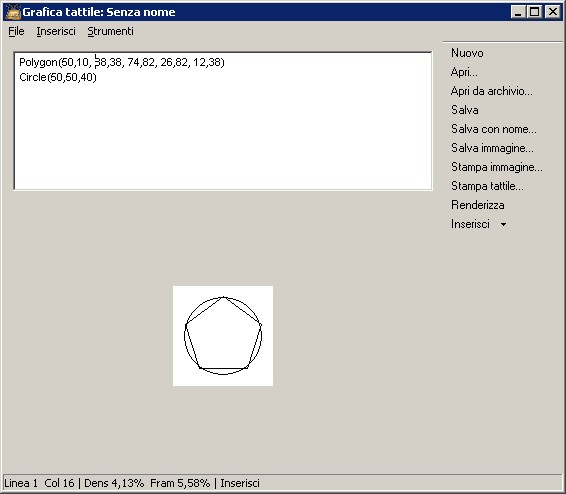The height and width of the screenshot is (494, 566).
Task: Choose Salva con nome... option
Action: (x=493, y=129)
